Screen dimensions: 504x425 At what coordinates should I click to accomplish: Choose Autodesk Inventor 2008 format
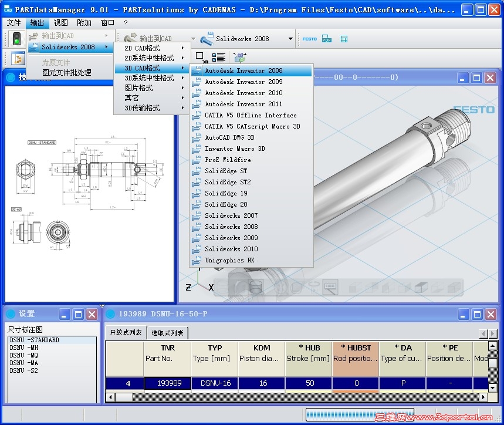click(251, 70)
